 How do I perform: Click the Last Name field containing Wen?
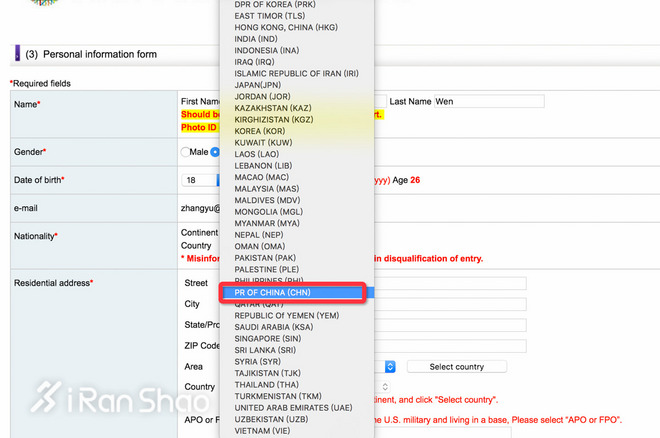click(x=489, y=101)
